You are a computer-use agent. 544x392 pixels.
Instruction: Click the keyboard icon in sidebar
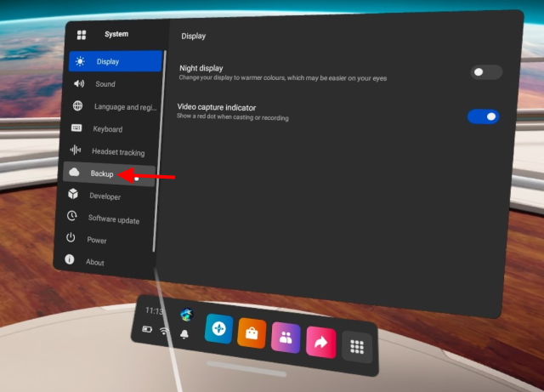[76, 128]
